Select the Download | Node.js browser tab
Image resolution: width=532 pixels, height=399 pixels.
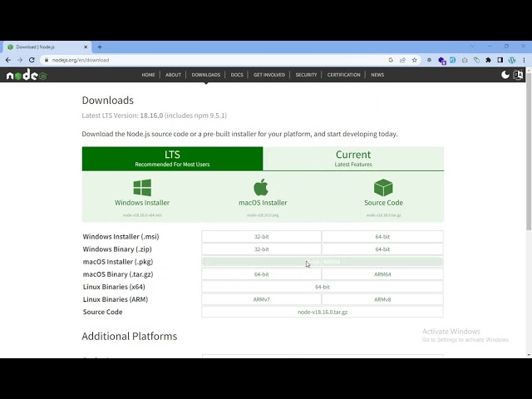point(47,47)
